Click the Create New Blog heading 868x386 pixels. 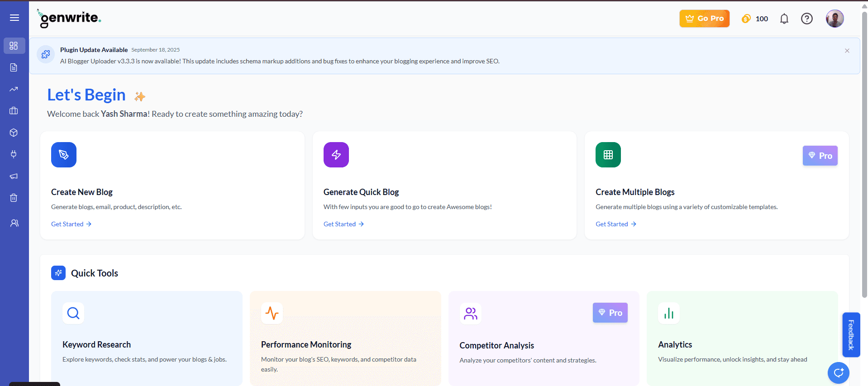pyautogui.click(x=82, y=192)
